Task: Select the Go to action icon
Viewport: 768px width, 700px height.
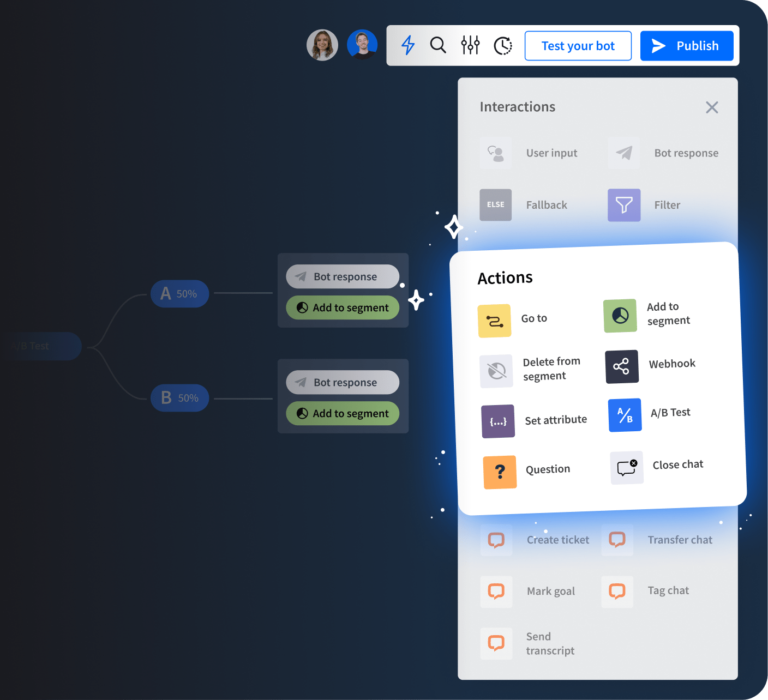Action: 494,321
